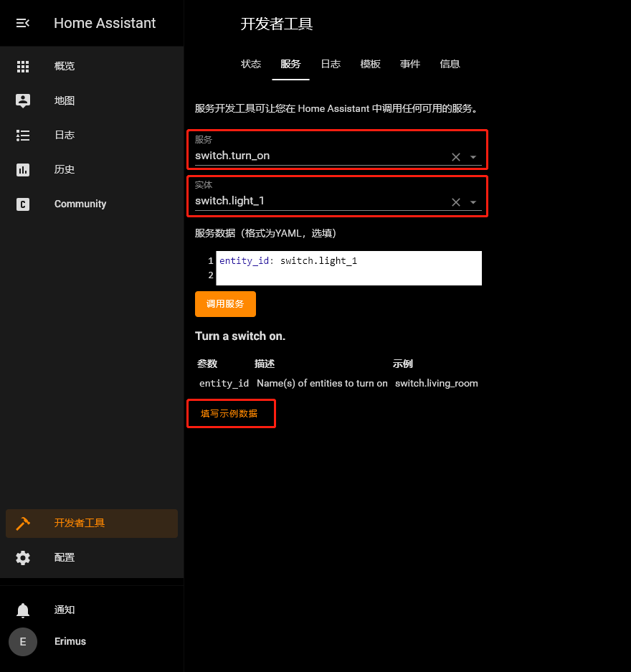Open the 信息 tab
Viewport: 631px width, 672px height.
coord(450,65)
